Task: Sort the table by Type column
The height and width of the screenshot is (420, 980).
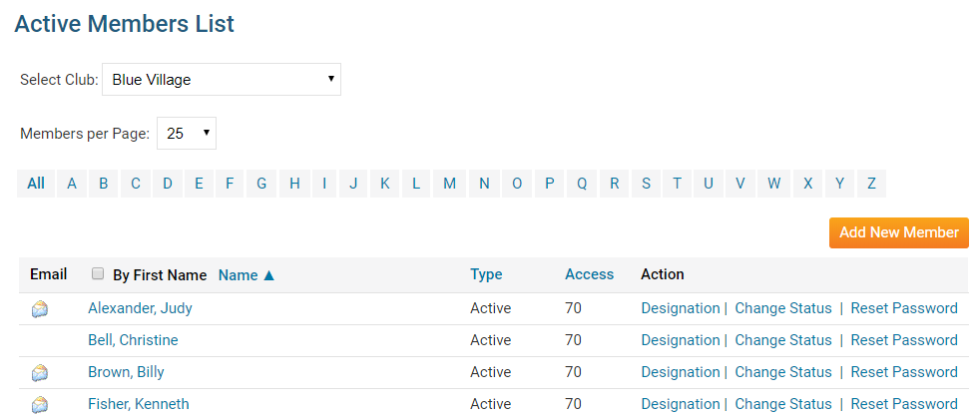Action: pyautogui.click(x=486, y=274)
